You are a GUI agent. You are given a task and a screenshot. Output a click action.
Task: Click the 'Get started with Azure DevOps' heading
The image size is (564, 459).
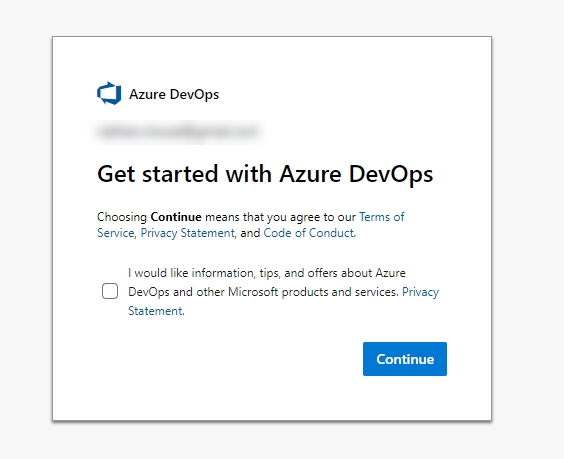tap(265, 174)
